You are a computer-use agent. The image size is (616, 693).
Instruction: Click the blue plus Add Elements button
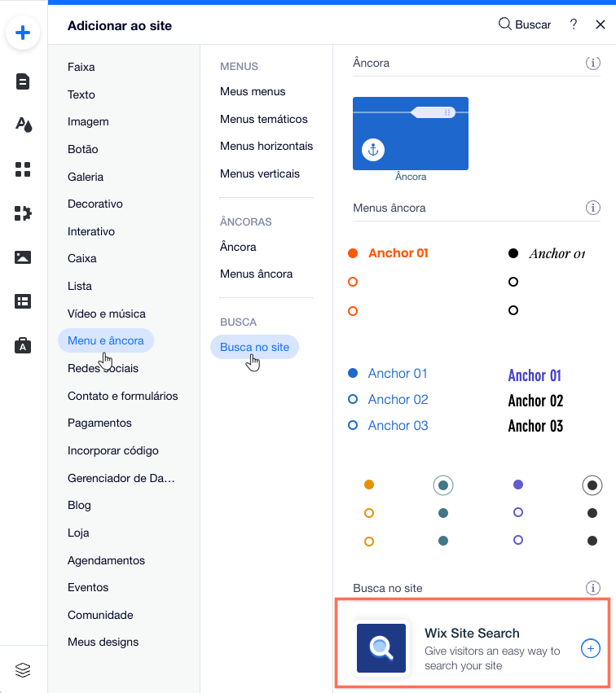pyautogui.click(x=23, y=33)
